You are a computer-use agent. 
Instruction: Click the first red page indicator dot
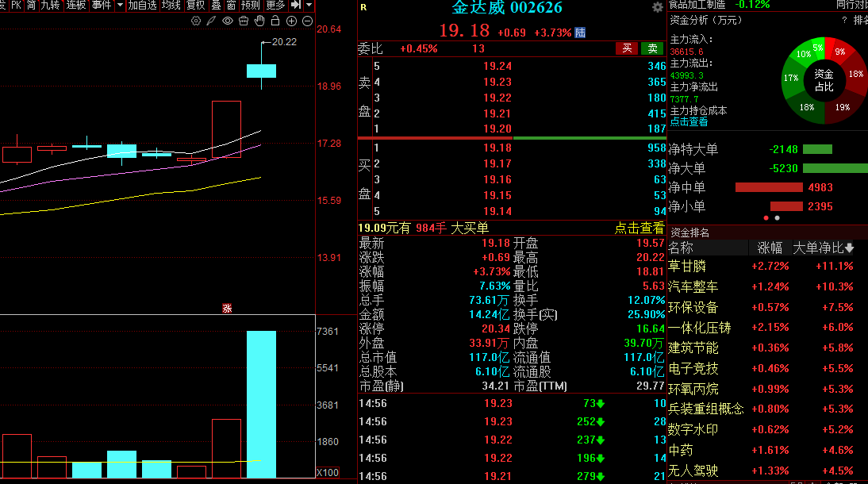pos(766,218)
